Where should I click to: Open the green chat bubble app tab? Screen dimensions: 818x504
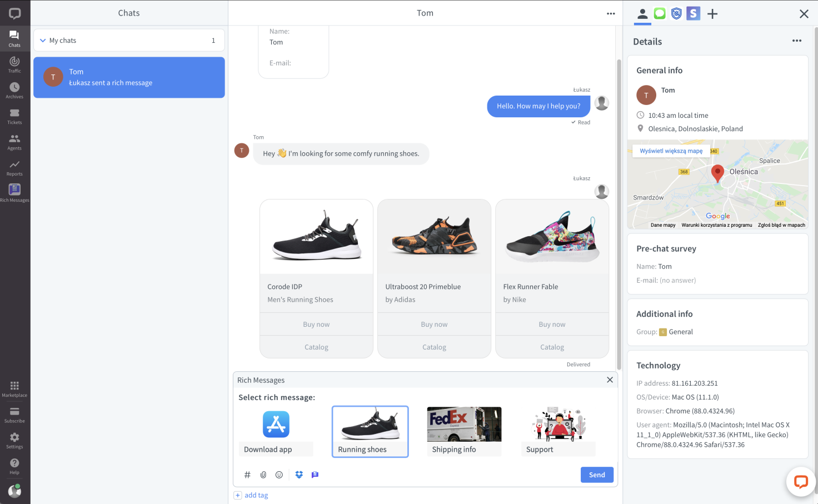(660, 13)
